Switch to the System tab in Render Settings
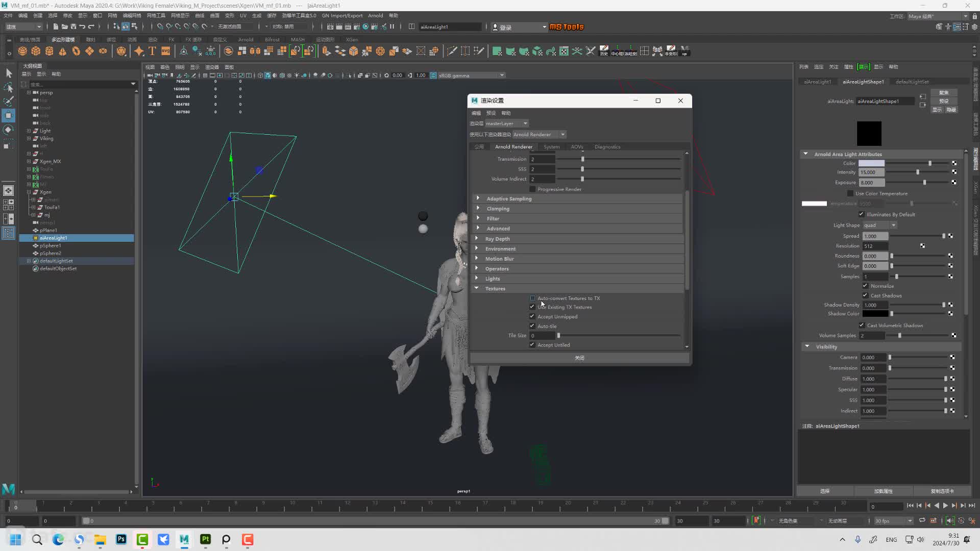 coord(551,147)
